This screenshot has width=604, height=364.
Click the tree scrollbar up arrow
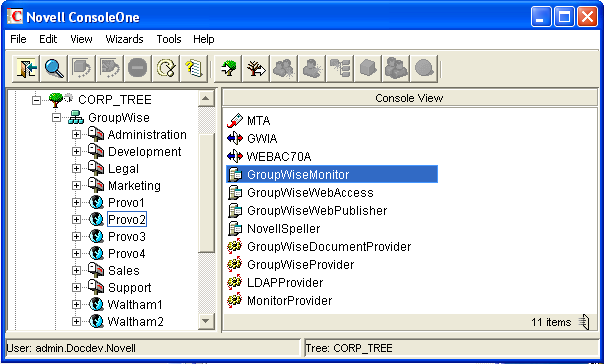coord(206,99)
